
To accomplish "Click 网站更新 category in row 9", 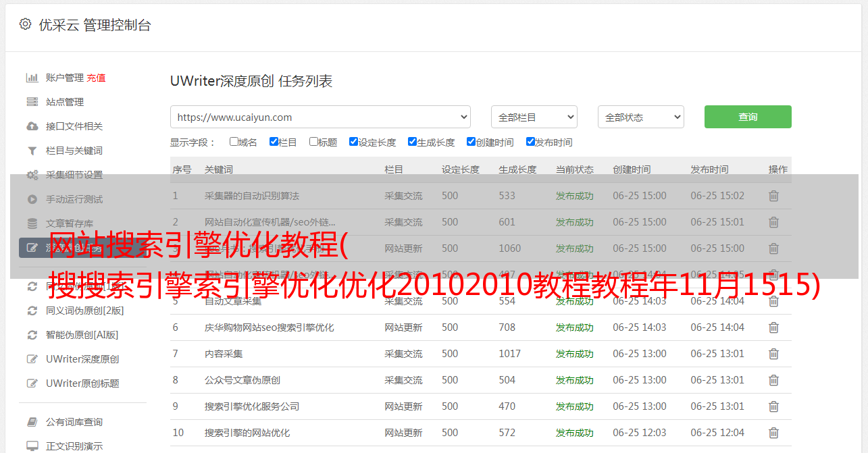I will (x=403, y=406).
